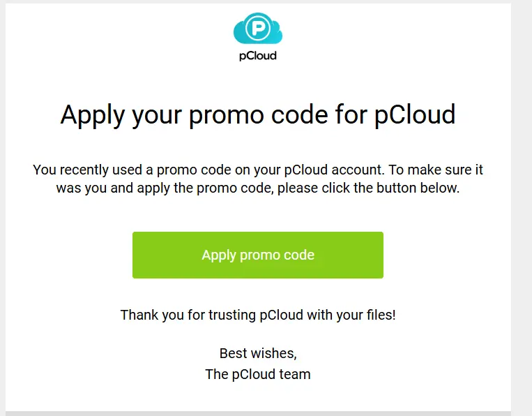Click the word "pCloud" in the main heading
The width and height of the screenshot is (532, 416).
tap(415, 115)
